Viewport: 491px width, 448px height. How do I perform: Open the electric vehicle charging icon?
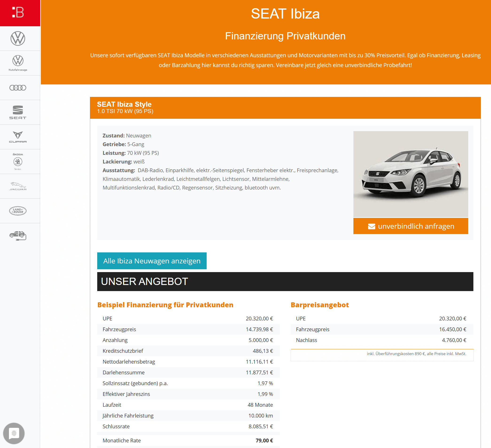coord(18,235)
